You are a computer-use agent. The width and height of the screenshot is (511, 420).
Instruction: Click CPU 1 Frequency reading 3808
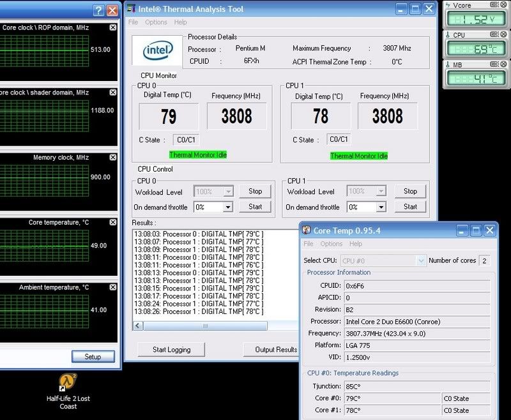388,116
